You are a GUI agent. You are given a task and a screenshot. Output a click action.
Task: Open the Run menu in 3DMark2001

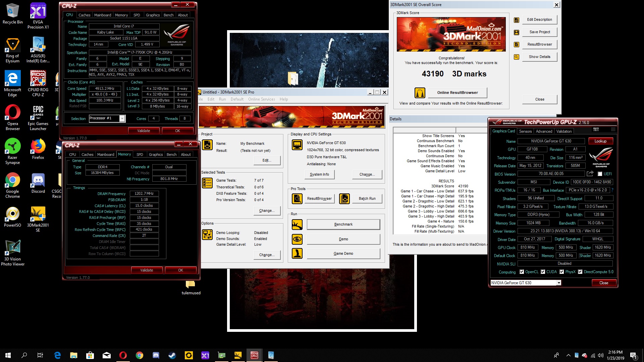click(x=222, y=99)
